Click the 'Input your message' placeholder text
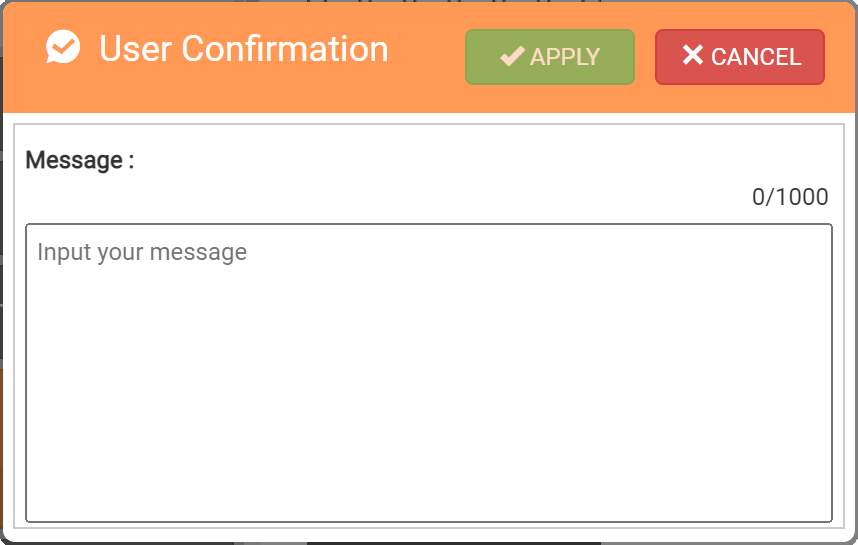Screen dimensions: 858x545 click(142, 251)
